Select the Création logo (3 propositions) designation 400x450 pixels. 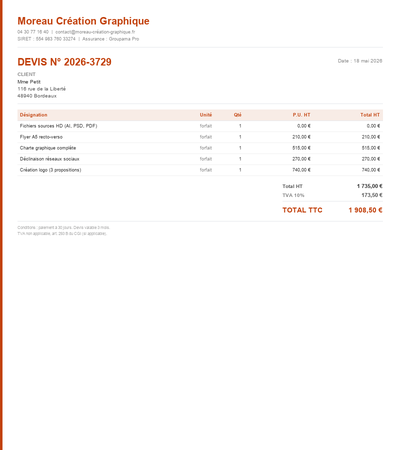coord(50,170)
